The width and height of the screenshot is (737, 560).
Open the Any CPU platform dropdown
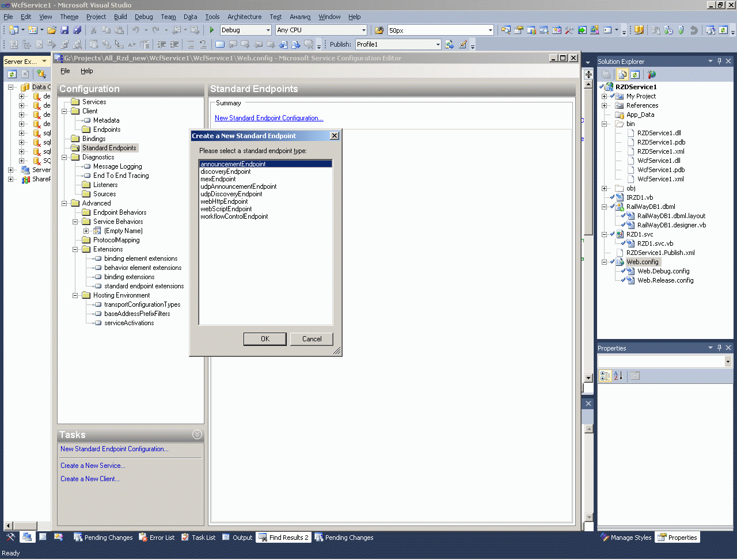[363, 30]
